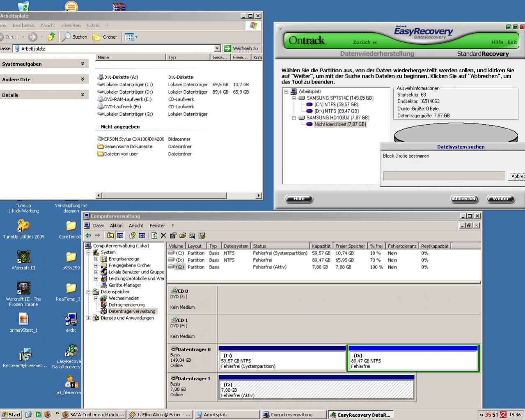Click the horizontal scrollbar in Arbeitsplatz file list
This screenshot has height=420, width=525.
(179, 195)
